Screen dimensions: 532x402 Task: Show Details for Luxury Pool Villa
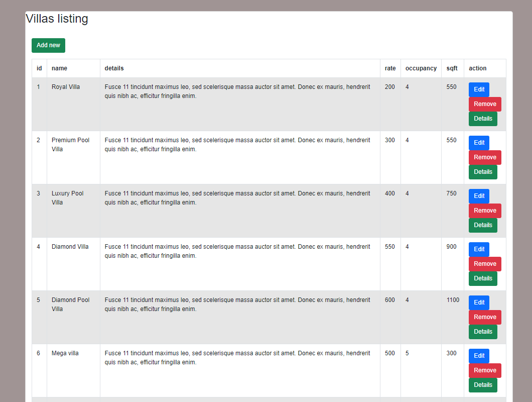tap(483, 225)
